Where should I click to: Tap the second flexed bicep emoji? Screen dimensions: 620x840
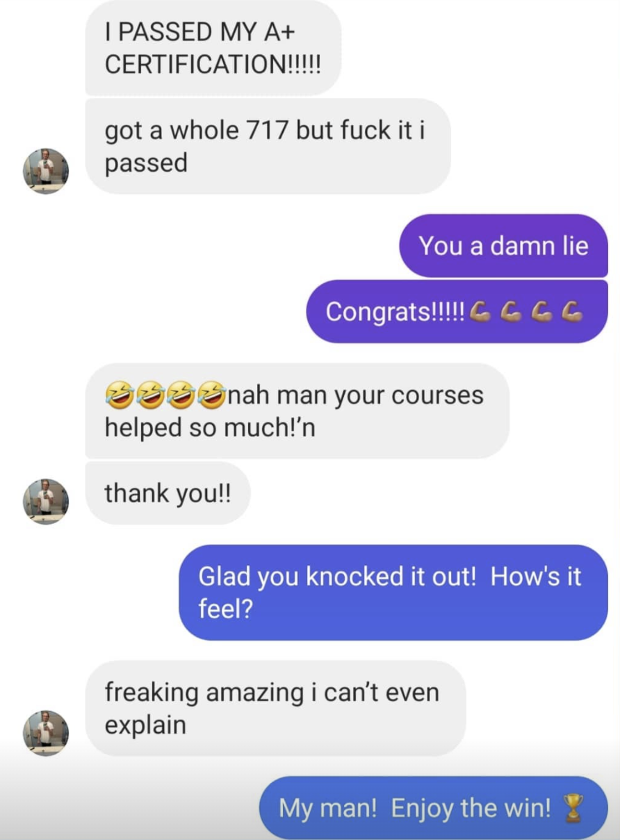511,312
